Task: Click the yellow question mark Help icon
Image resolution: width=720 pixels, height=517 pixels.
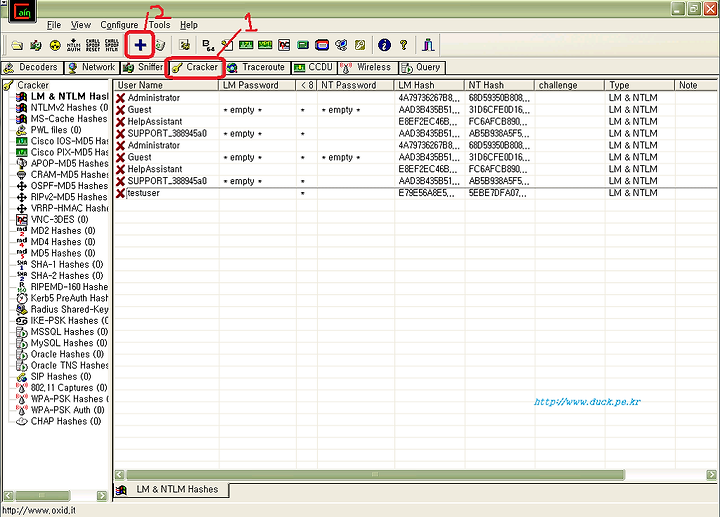Action: pos(404,45)
